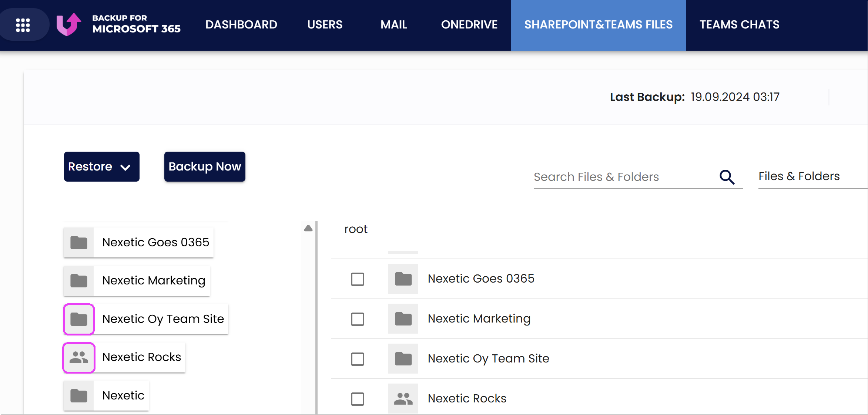Click folder icon in Nexetic Marketing list row
The image size is (868, 415).
[x=403, y=318]
